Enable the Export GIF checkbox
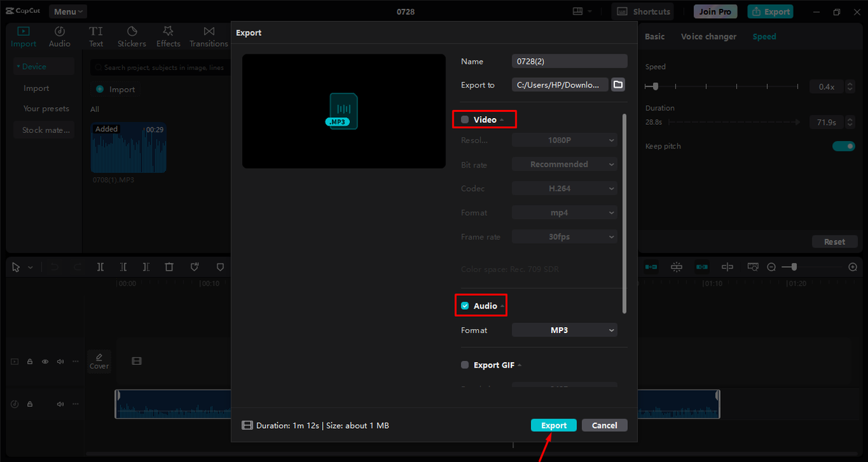Image resolution: width=868 pixels, height=462 pixels. [x=465, y=365]
